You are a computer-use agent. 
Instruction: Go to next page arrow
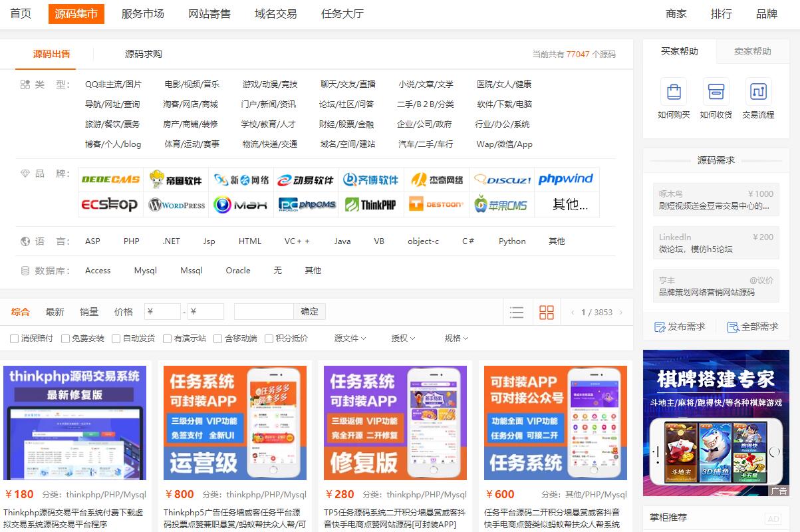[621, 313]
